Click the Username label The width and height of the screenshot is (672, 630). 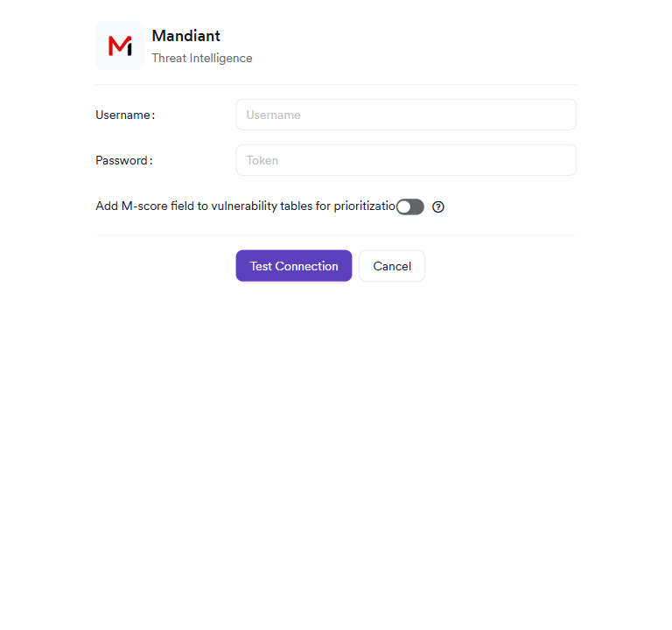[124, 115]
